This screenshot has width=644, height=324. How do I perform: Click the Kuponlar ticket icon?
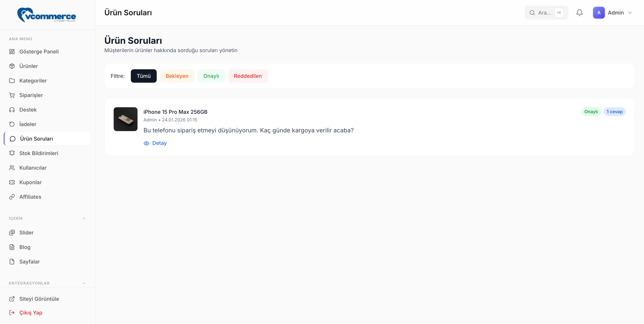click(12, 182)
